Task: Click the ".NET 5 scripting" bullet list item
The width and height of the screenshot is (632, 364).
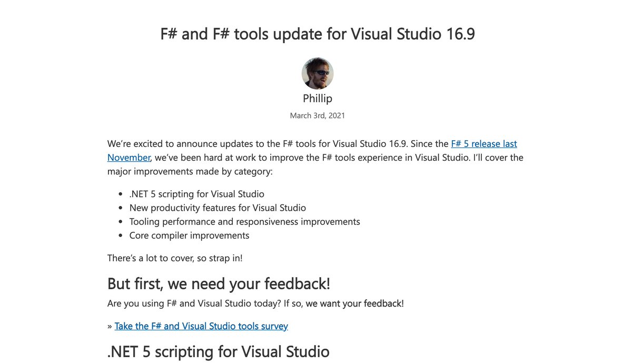Action: click(197, 194)
